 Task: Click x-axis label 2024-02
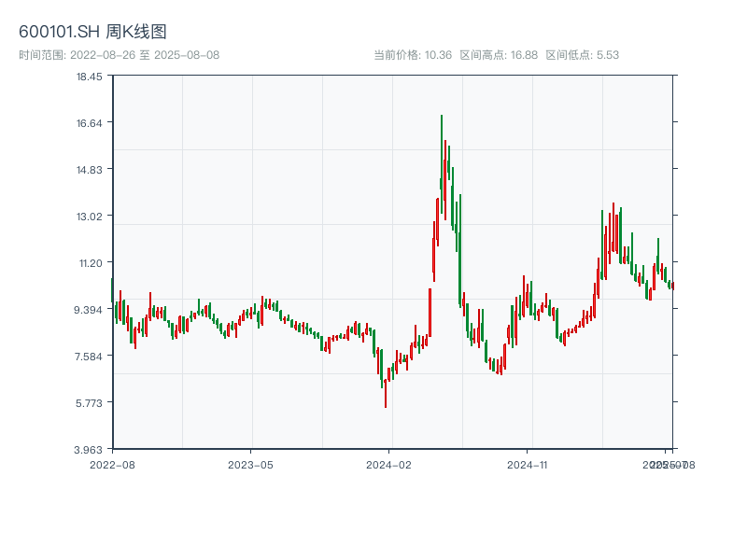(x=388, y=465)
